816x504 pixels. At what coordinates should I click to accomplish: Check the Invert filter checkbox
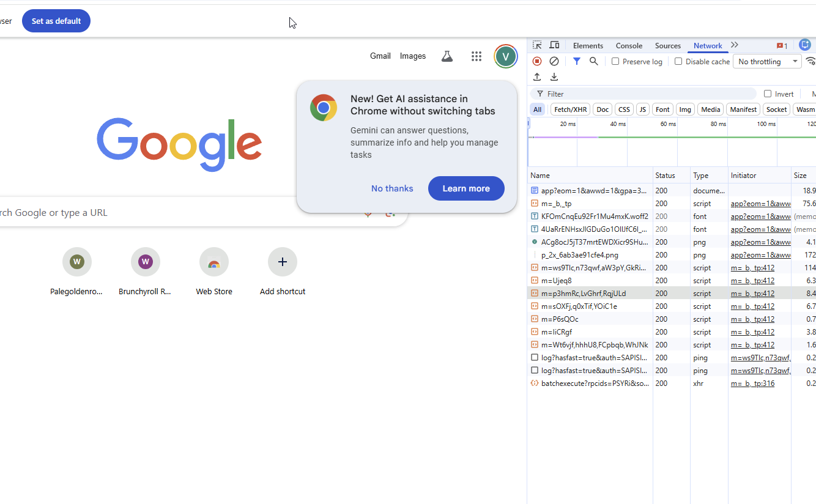[768, 94]
